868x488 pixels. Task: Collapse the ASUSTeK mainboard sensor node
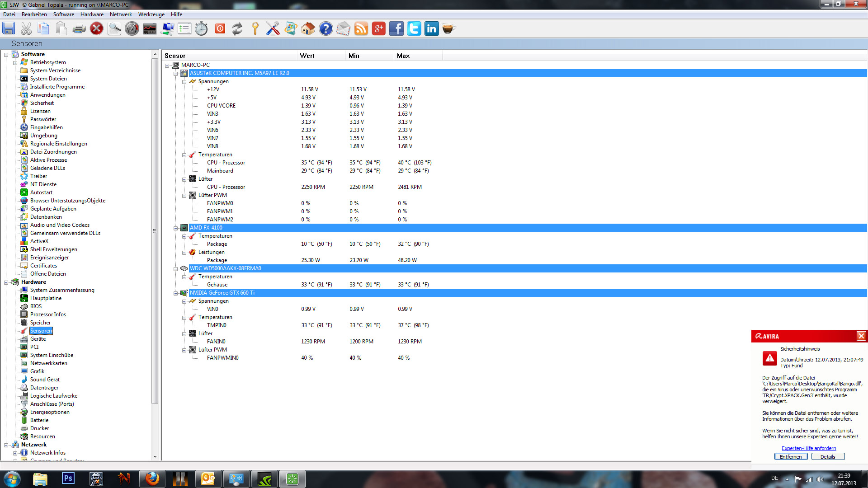tap(176, 73)
